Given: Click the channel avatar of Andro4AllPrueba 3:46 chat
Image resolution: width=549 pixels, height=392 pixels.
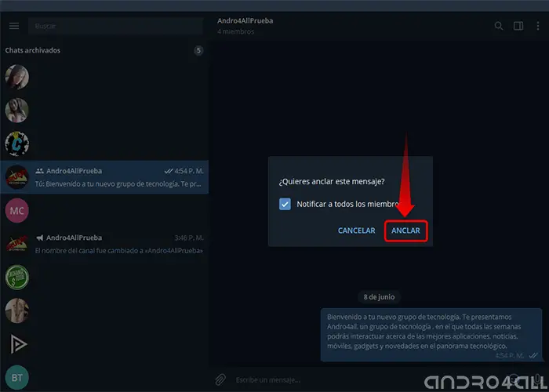Looking at the screenshot, I should tap(16, 244).
